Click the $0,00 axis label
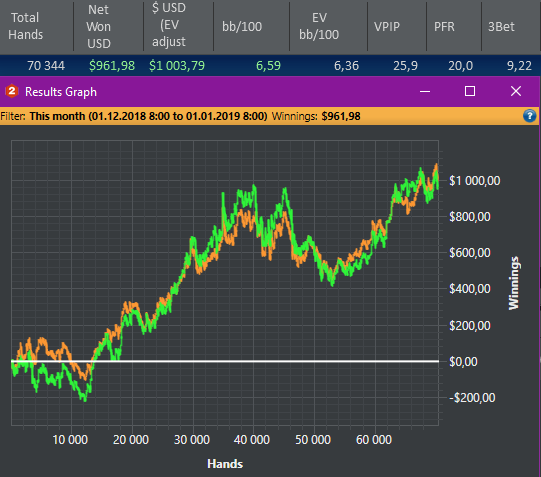The image size is (541, 477). point(463,361)
